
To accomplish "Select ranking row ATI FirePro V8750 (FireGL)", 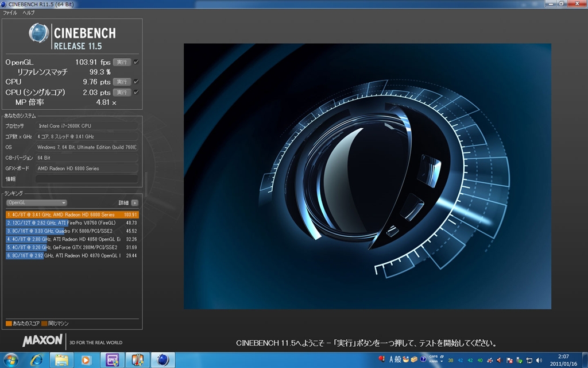I will (x=72, y=223).
